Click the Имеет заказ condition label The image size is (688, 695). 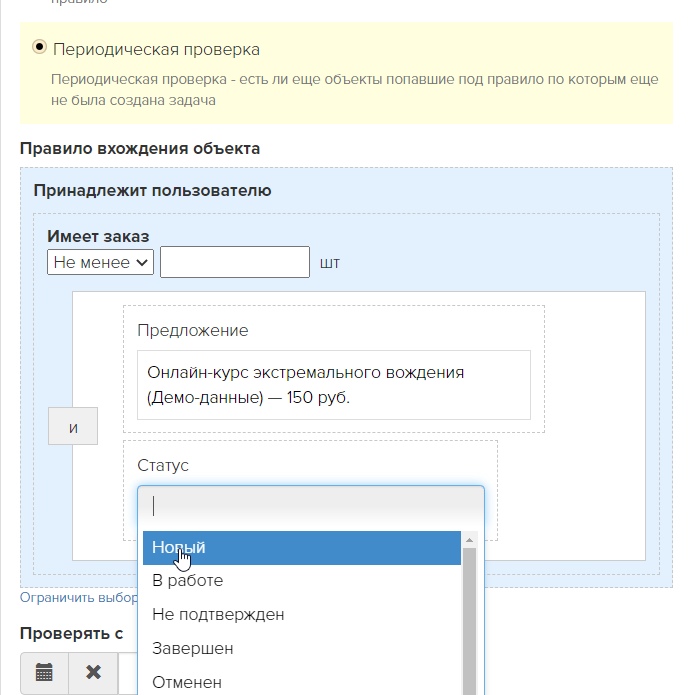(98, 236)
